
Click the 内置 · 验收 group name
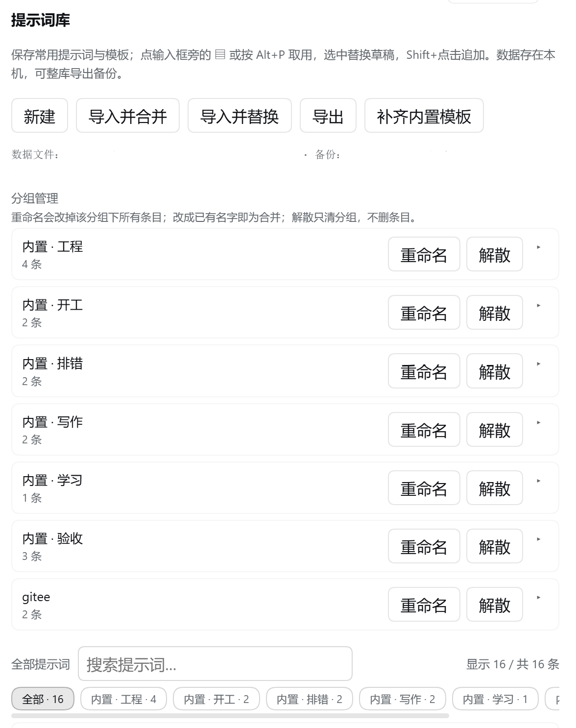tap(52, 538)
